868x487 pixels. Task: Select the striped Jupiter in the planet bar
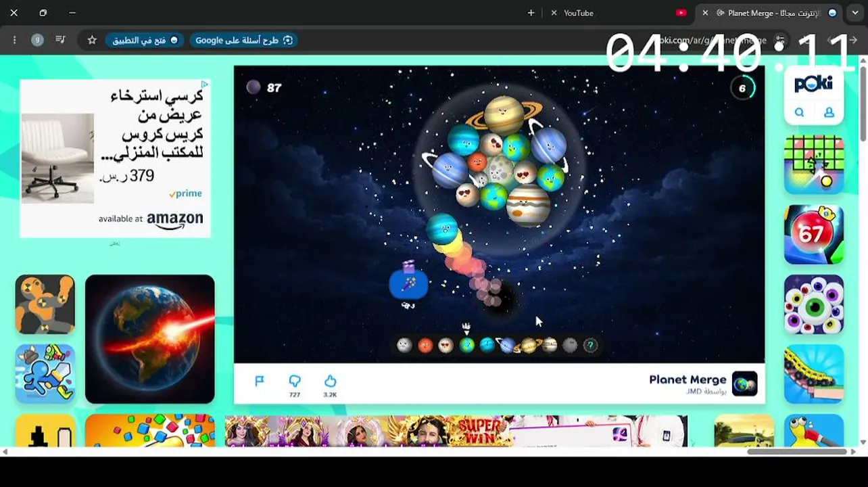pos(550,346)
